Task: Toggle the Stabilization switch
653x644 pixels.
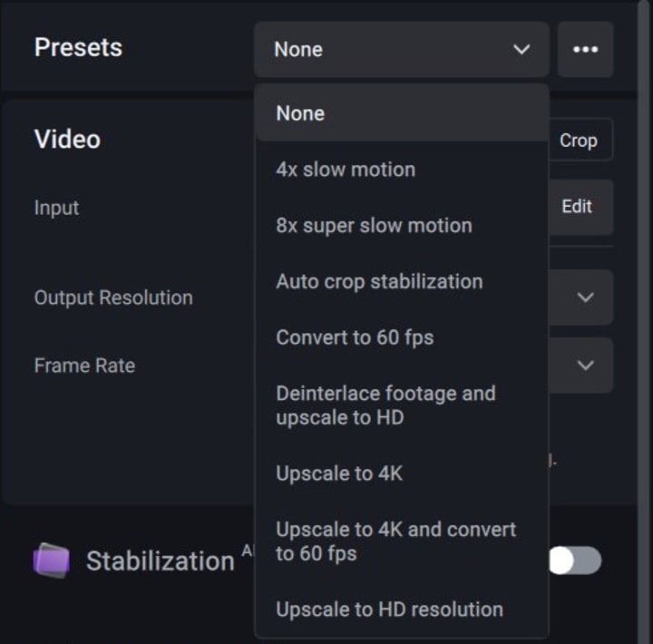Action: (575, 561)
